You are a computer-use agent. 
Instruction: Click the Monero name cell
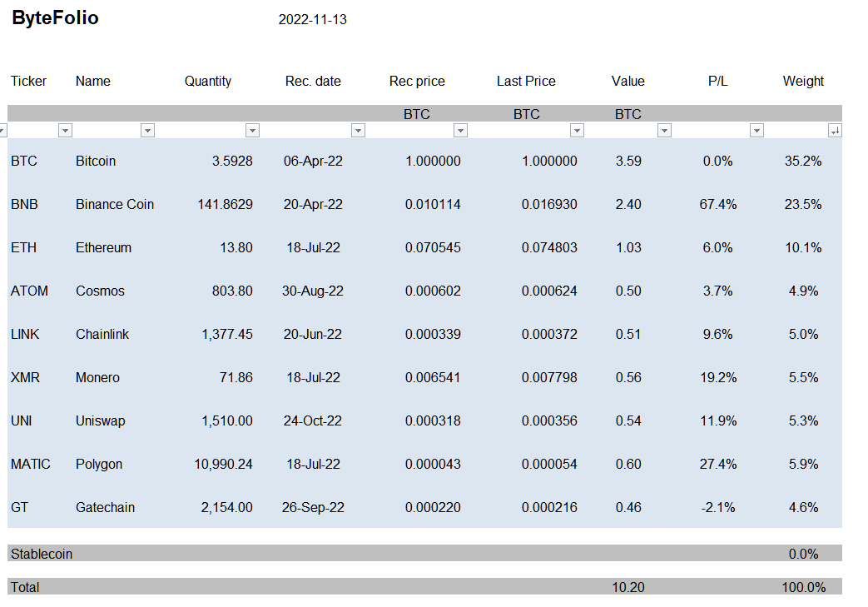tap(97, 377)
